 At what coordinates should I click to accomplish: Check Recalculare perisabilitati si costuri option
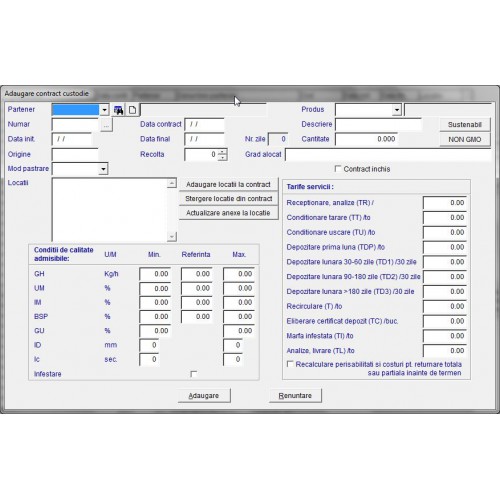point(290,364)
